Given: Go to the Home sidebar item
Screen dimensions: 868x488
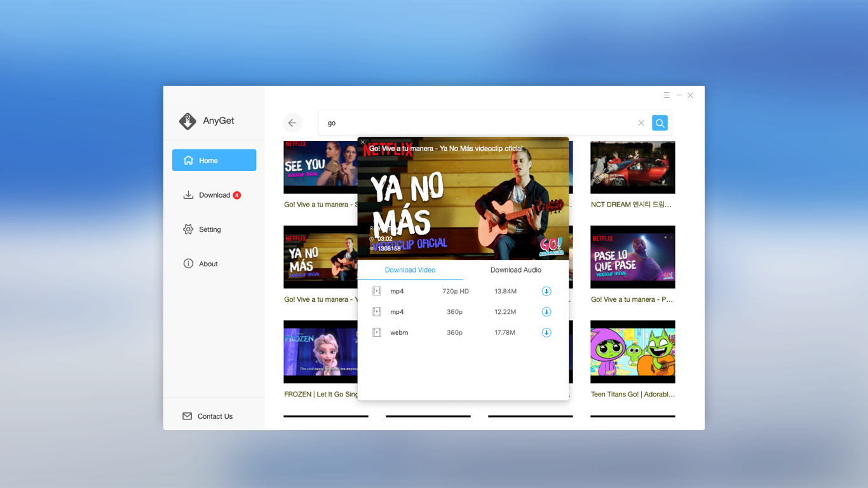Looking at the screenshot, I should pos(214,160).
